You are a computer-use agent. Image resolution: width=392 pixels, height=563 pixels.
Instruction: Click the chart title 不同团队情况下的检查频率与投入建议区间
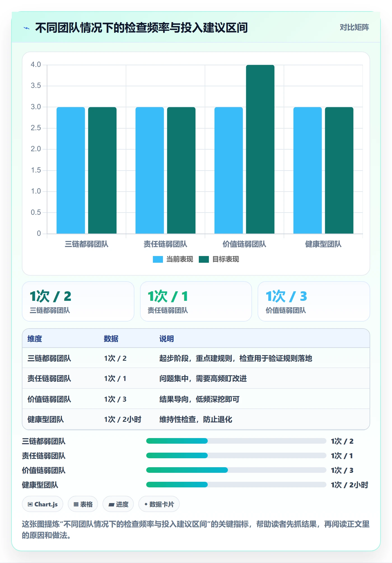pyautogui.click(x=141, y=28)
